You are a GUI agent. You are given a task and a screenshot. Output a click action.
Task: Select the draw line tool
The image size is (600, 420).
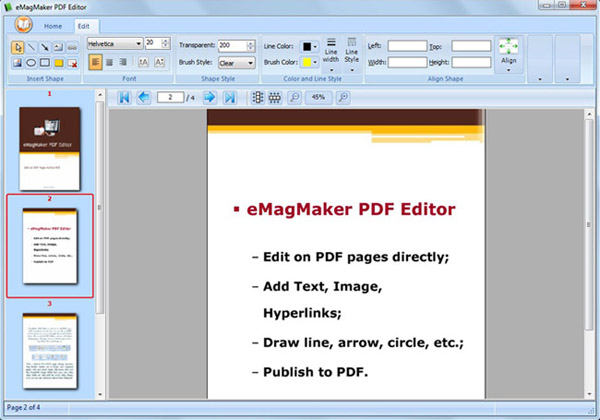[31, 47]
